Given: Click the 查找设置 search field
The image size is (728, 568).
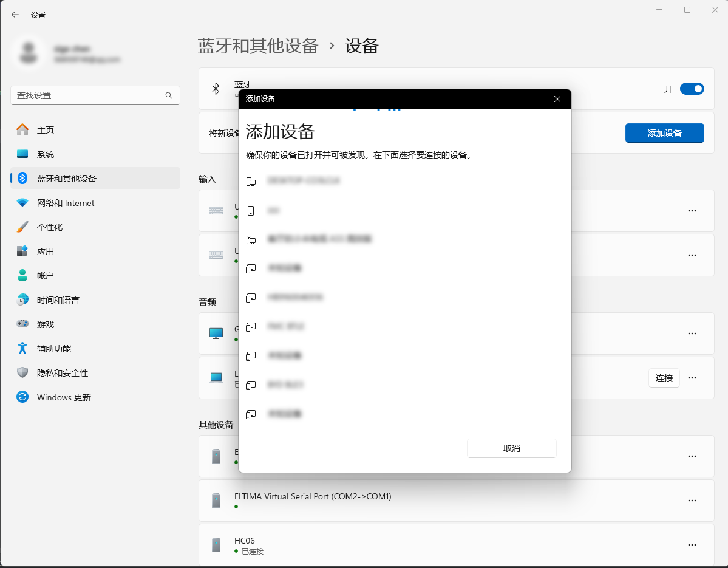Looking at the screenshot, I should (88, 95).
